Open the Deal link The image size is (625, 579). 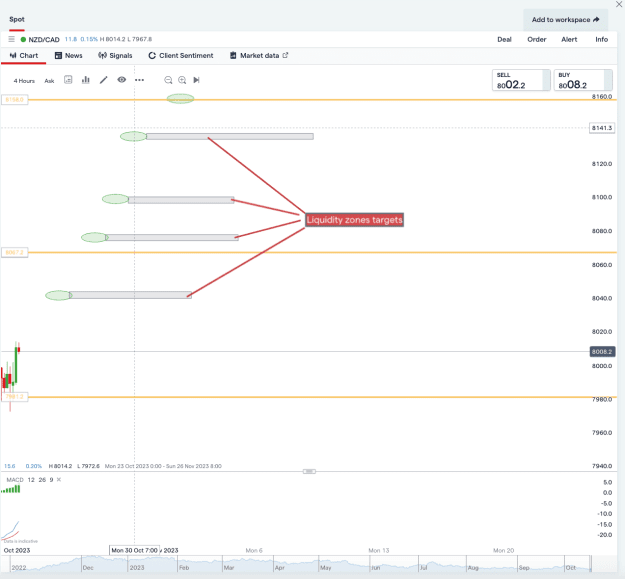pos(504,39)
